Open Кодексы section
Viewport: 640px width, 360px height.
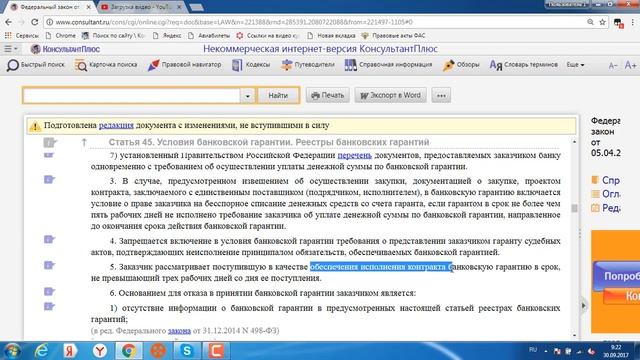coord(251,64)
